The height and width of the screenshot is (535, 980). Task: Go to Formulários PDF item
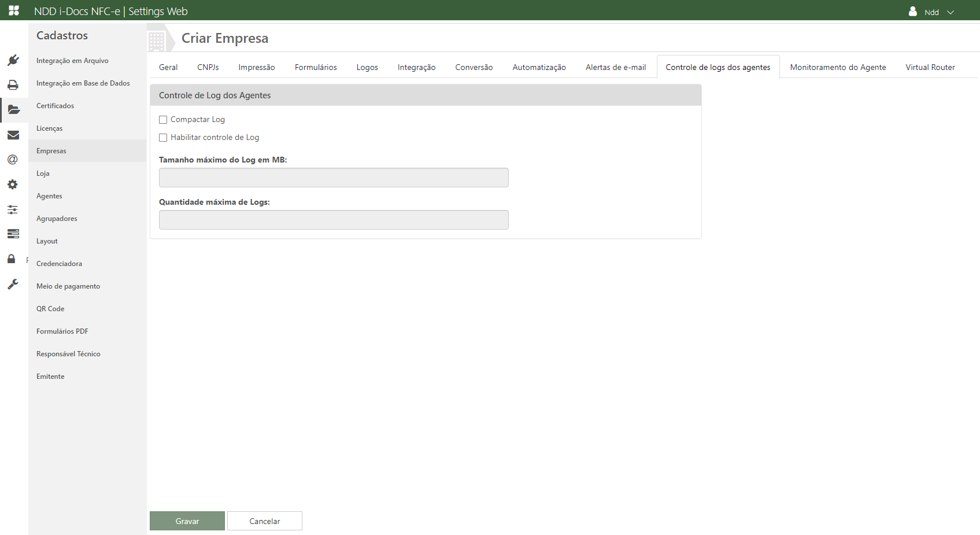tap(87, 331)
